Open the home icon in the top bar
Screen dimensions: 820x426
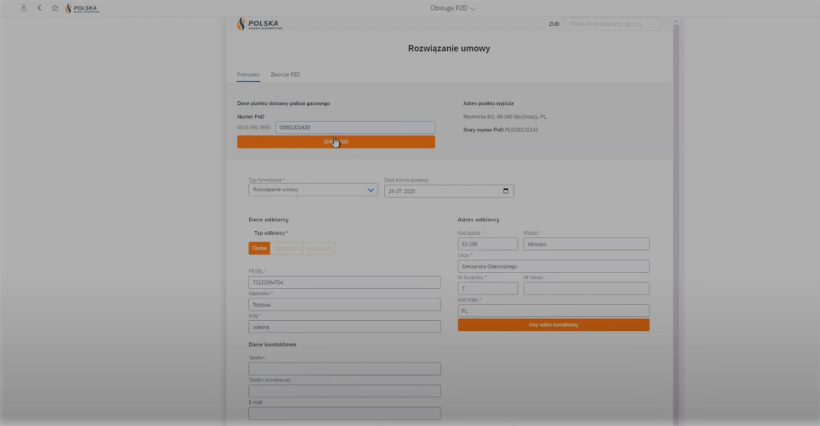coord(54,8)
